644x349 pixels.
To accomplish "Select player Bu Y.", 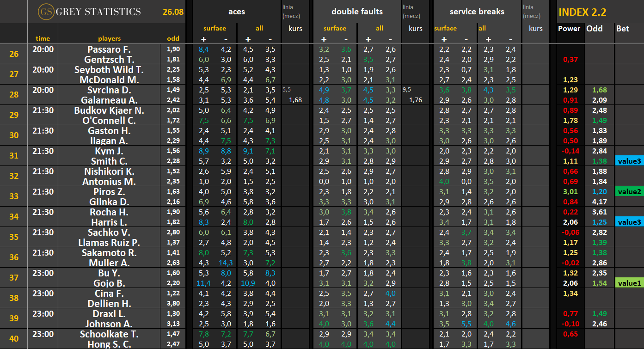I will [x=109, y=273].
